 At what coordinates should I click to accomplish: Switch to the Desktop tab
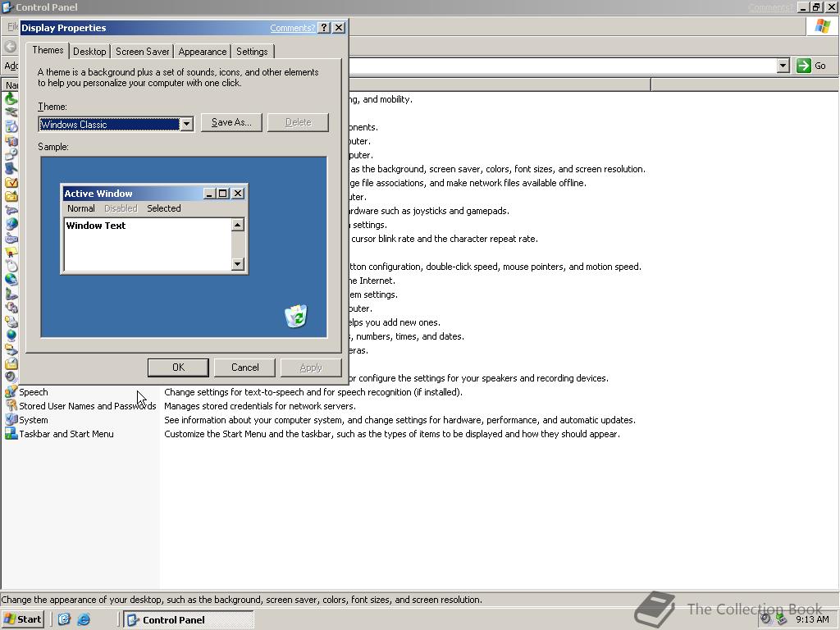[x=89, y=52]
